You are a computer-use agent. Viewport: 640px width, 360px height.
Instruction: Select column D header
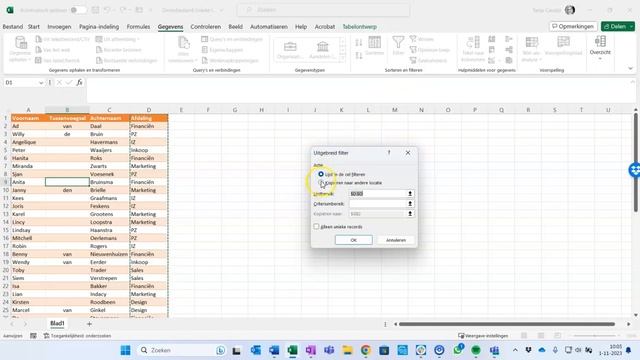click(149, 110)
